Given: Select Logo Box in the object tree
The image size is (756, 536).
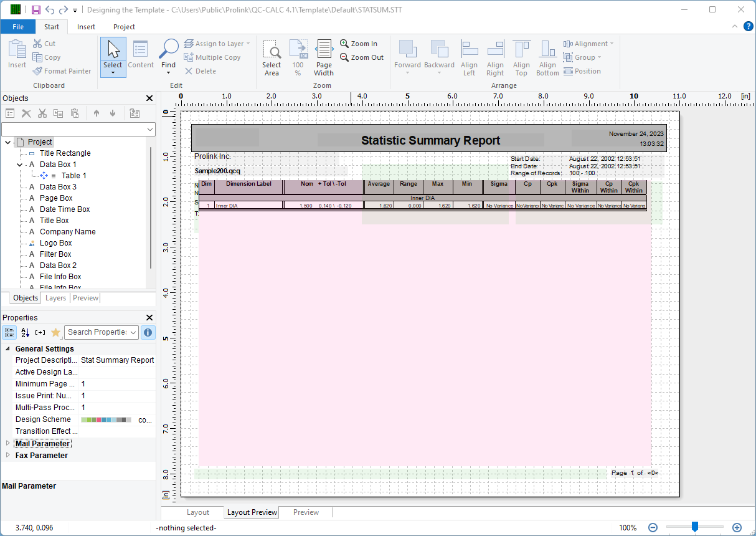Looking at the screenshot, I should (55, 243).
